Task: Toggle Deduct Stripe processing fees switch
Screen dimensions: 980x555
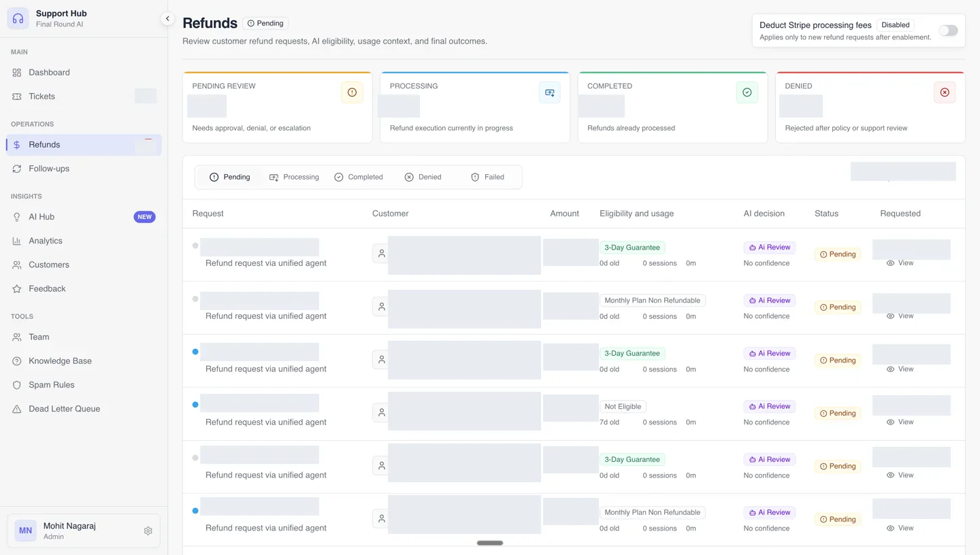Action: (x=948, y=31)
